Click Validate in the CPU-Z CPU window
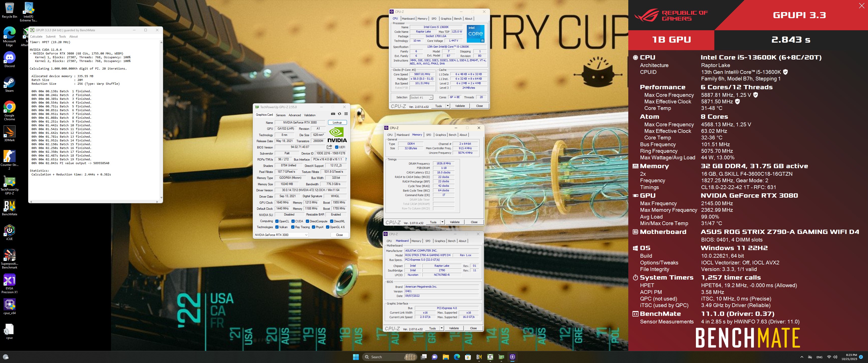This screenshot has height=363, width=868. click(460, 106)
